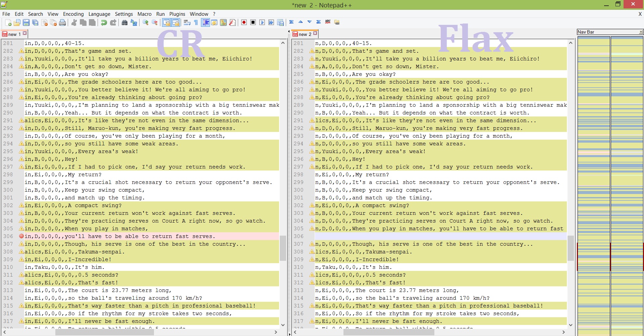The image size is (644, 336).
Task: Toggle word wrap in toolbar
Action: (x=187, y=22)
